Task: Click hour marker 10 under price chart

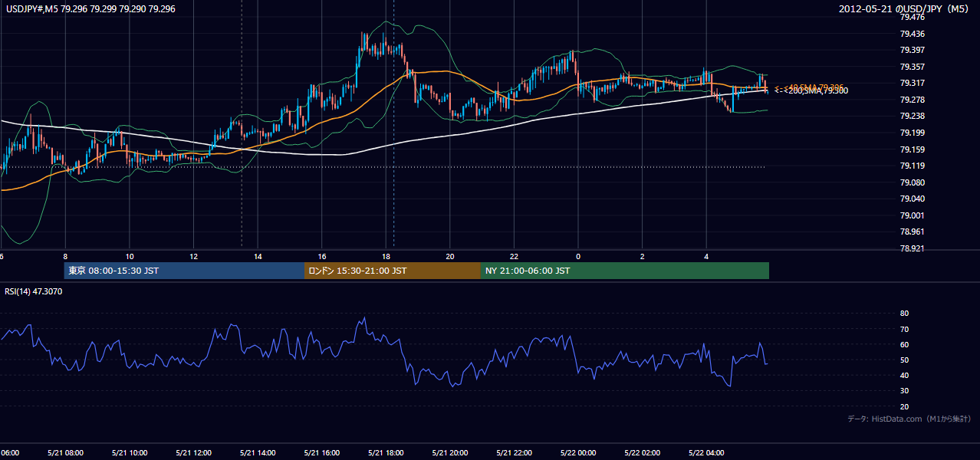Action: coord(130,256)
